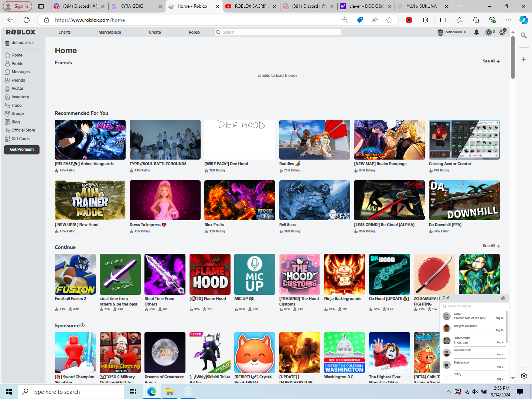Open the Marketplace menu

110,33
